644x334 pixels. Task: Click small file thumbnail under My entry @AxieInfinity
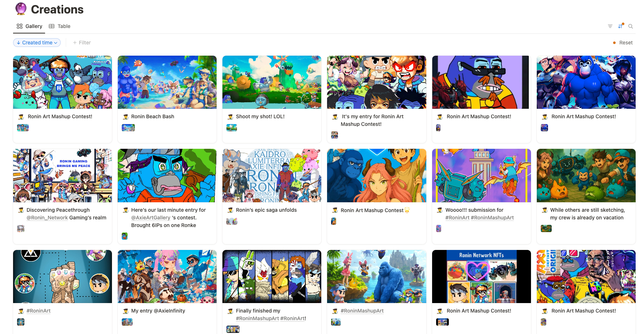pos(127,322)
